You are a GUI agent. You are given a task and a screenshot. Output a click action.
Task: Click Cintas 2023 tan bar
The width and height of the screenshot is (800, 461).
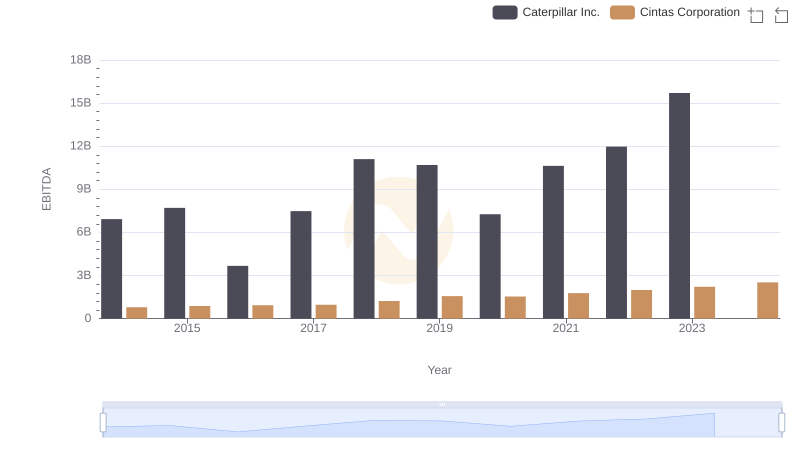[705, 302]
